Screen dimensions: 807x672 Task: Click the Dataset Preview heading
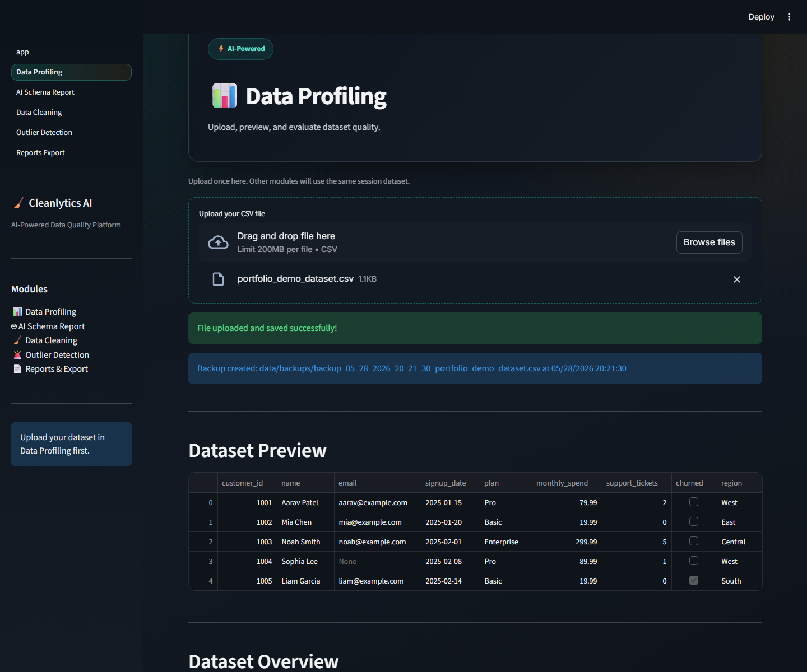pyautogui.click(x=257, y=450)
